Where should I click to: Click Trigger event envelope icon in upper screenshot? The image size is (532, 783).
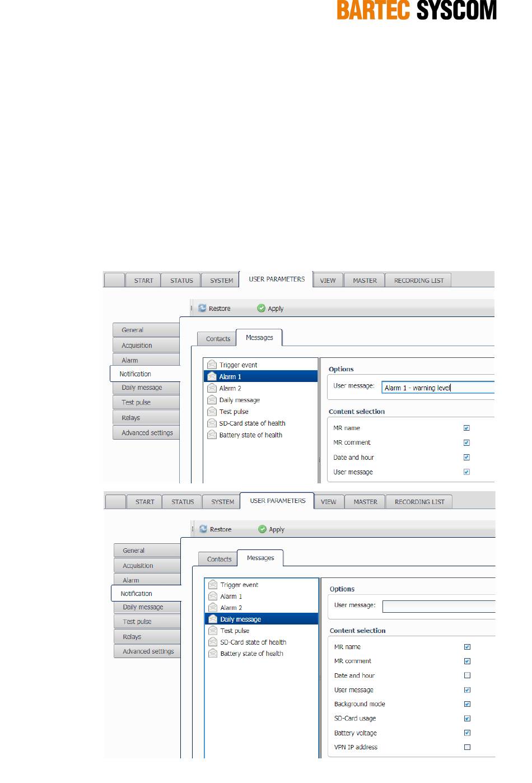point(212,365)
